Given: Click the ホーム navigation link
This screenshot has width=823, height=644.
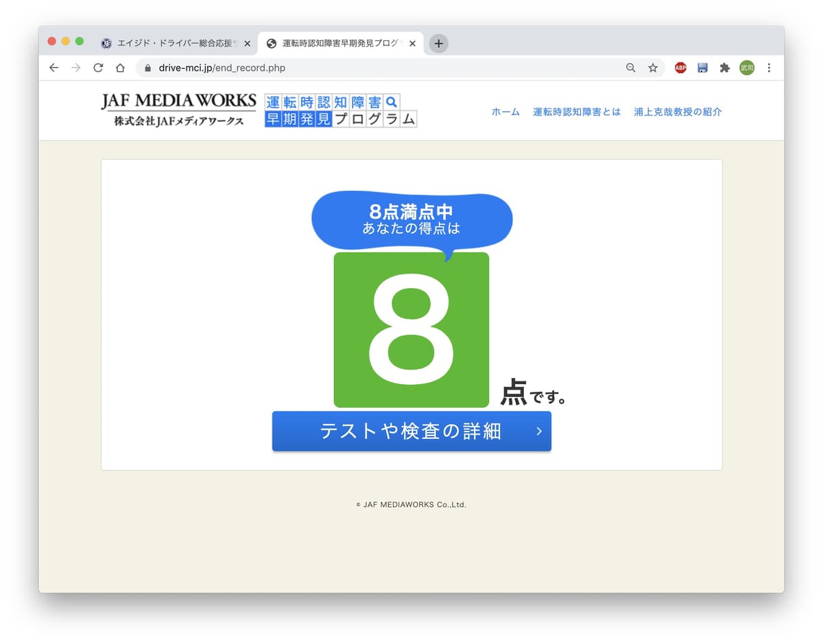Looking at the screenshot, I should click(x=505, y=112).
